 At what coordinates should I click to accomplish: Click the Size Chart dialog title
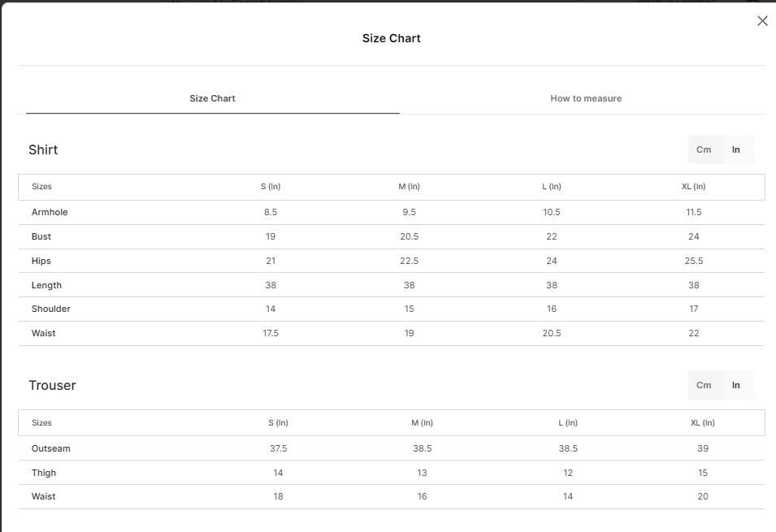tap(391, 38)
